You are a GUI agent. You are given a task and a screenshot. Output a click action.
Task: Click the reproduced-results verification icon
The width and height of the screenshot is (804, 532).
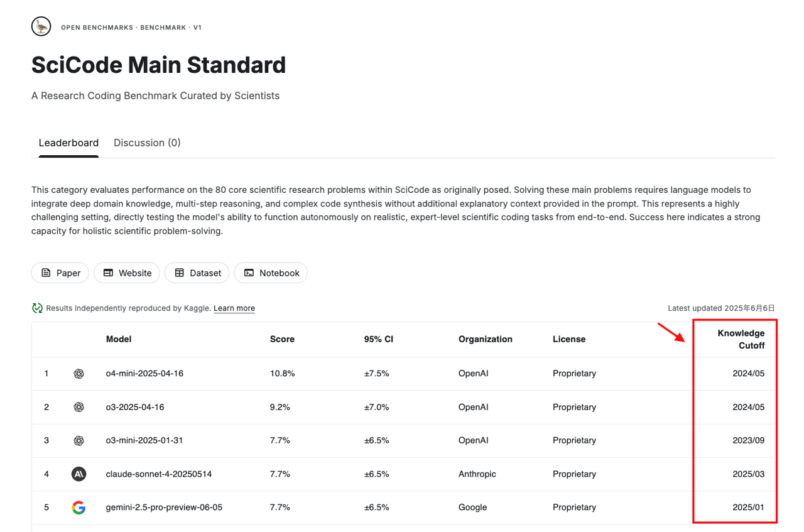(37, 308)
